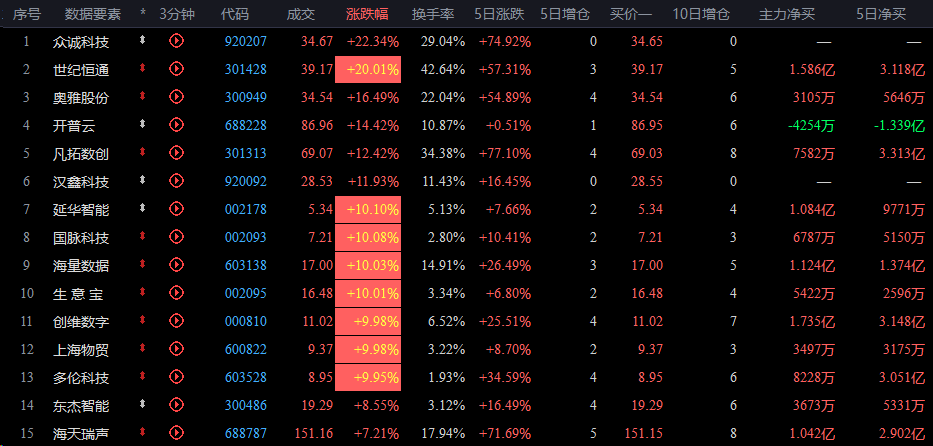Open 3-minute replay icon for 海天瑞声
Image resolution: width=933 pixels, height=446 pixels.
pos(176,433)
